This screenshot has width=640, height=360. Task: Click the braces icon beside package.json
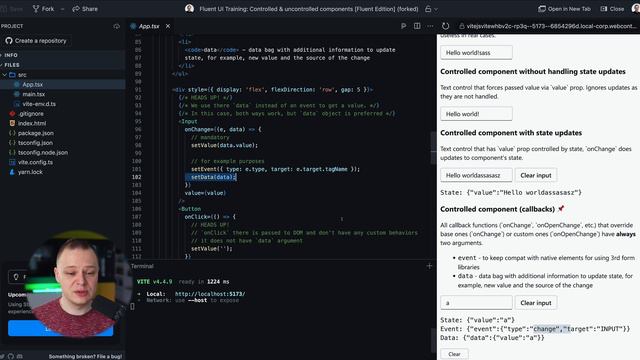pos(12,133)
